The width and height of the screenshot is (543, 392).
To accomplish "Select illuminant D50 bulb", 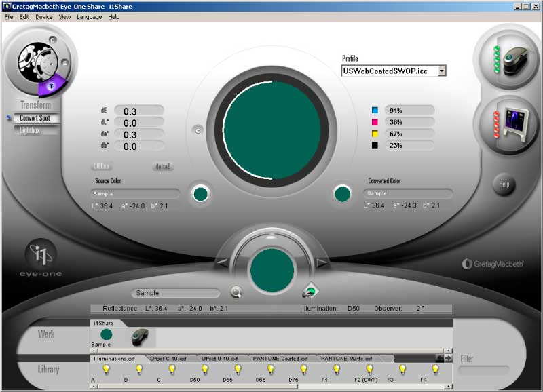I will point(205,370).
